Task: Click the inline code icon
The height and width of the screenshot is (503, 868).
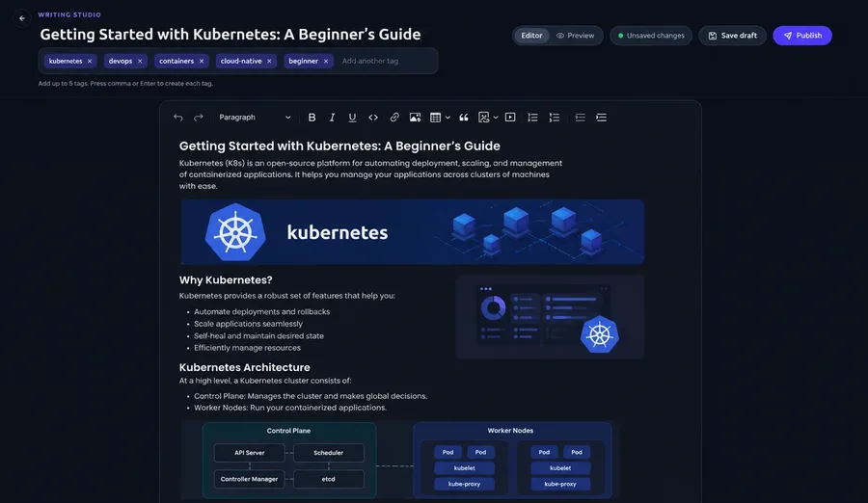Action: point(373,118)
